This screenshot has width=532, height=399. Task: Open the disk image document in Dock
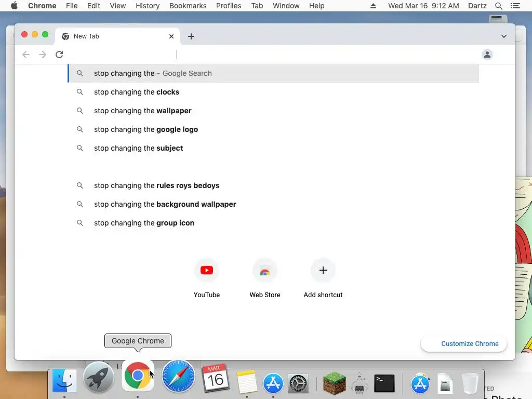pyautogui.click(x=445, y=383)
